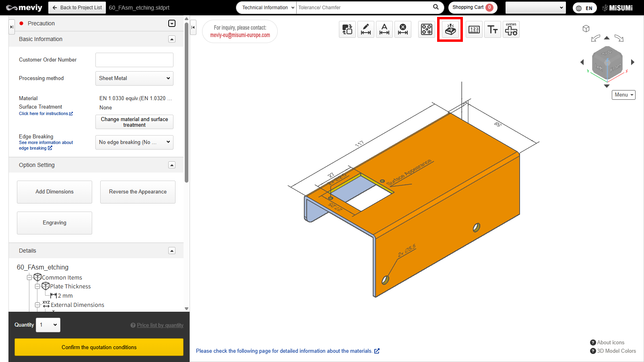Viewport: 644px width, 362px height.
Task: Collapse the Basic Information section
Action: [x=172, y=39]
